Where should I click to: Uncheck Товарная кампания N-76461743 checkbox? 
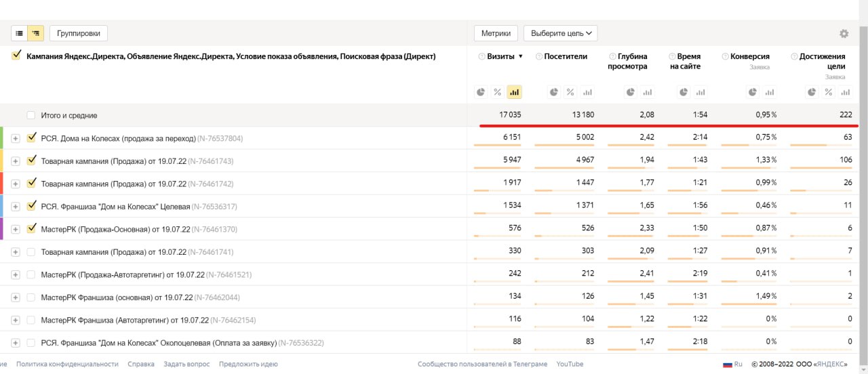[x=31, y=161]
